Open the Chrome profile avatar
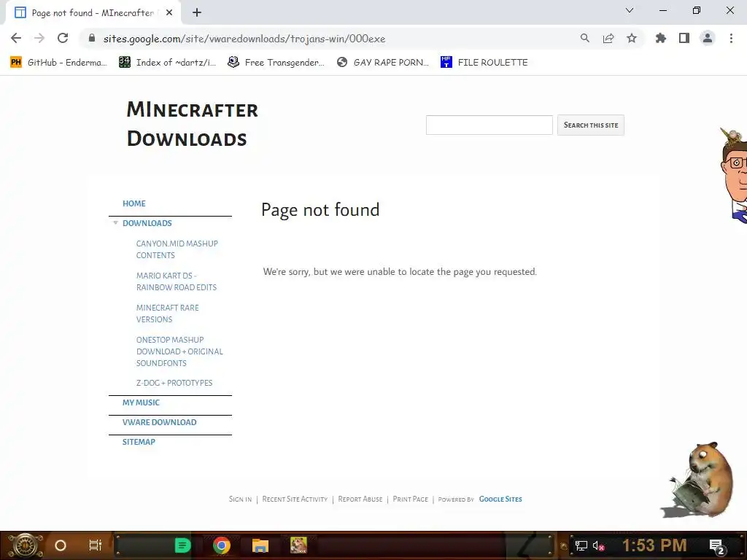The width and height of the screenshot is (747, 560). [x=708, y=38]
